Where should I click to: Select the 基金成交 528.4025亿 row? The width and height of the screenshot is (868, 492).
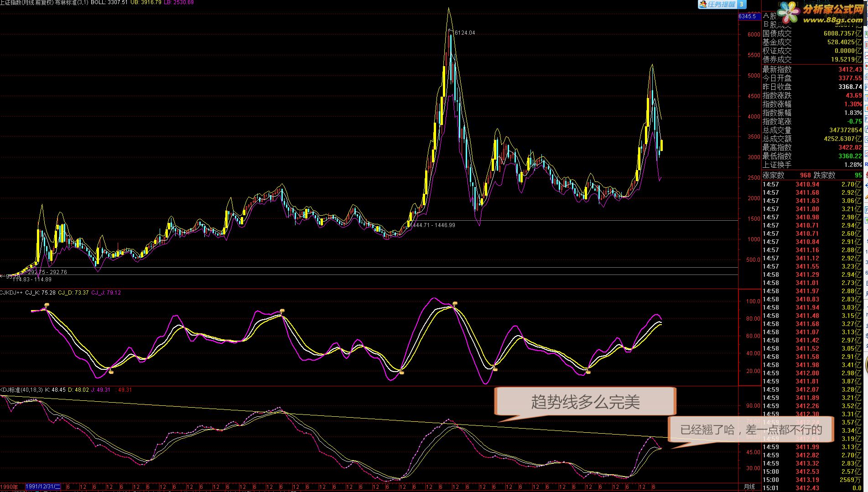point(812,42)
